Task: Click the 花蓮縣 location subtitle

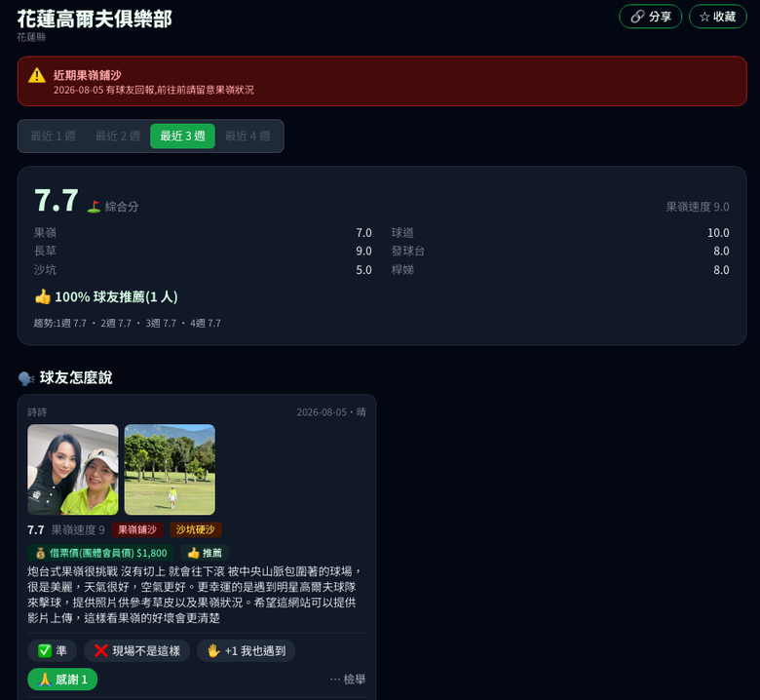Action: 31,37
